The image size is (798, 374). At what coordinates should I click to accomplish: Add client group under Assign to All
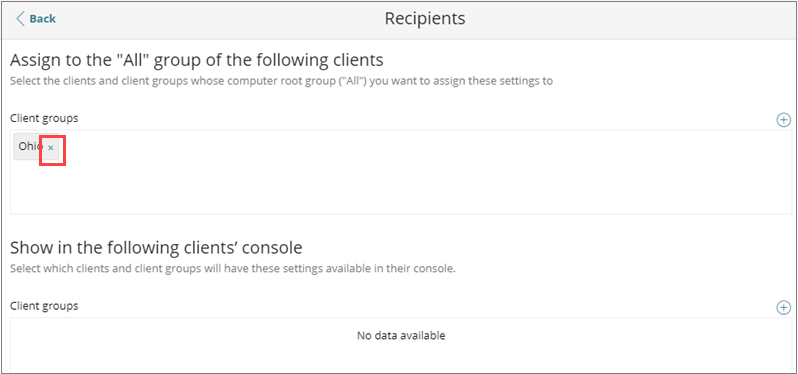783,120
